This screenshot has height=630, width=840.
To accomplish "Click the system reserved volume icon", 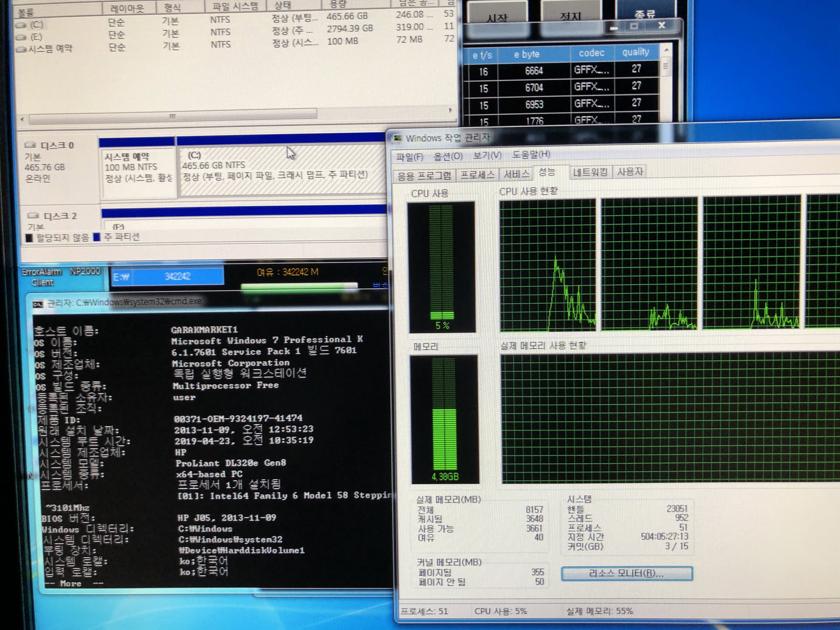I will 21,49.
